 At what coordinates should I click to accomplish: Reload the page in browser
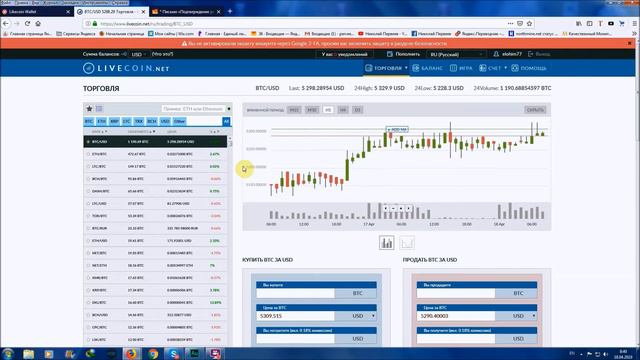[x=27, y=24]
